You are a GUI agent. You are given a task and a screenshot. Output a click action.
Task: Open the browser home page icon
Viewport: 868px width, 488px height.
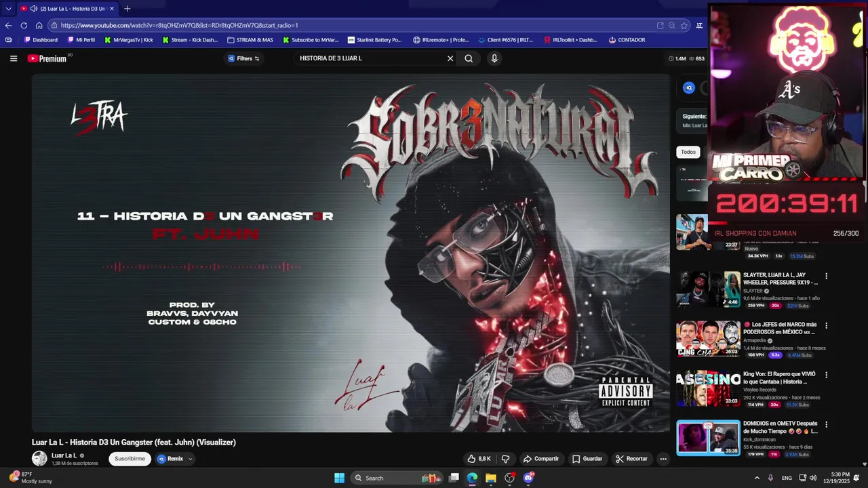(39, 25)
